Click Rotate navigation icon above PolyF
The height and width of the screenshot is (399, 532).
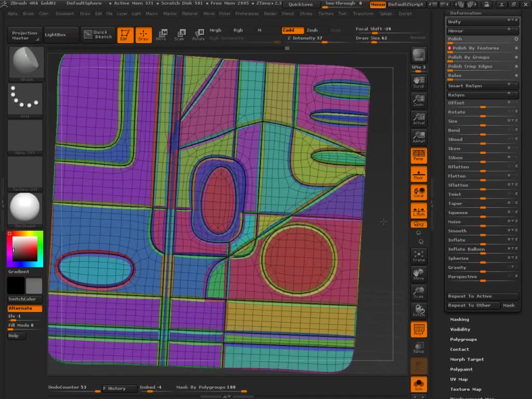click(x=419, y=311)
